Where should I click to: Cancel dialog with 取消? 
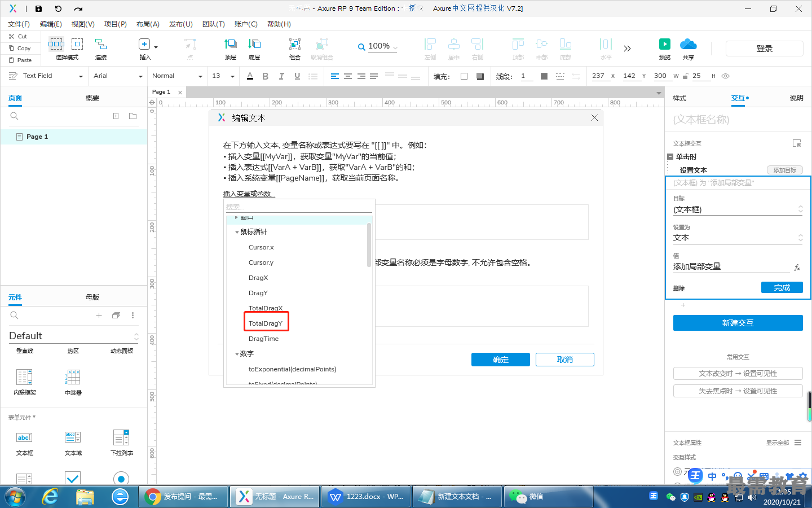pyautogui.click(x=564, y=360)
